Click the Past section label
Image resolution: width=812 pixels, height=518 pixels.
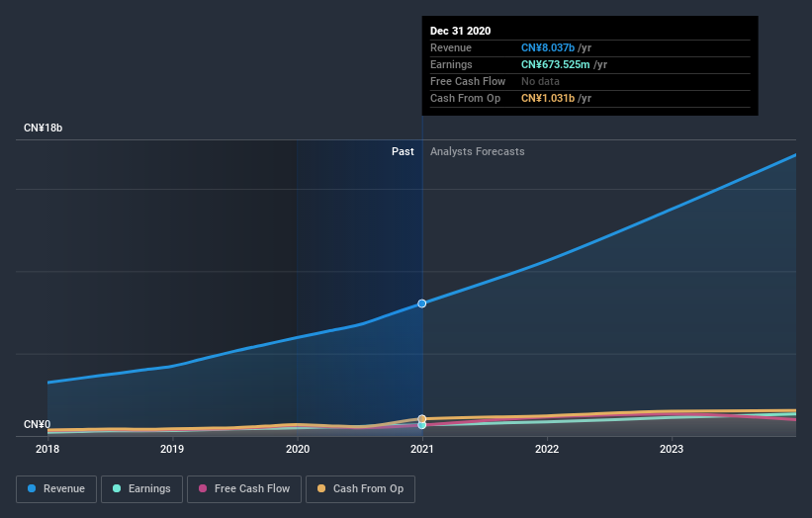pyautogui.click(x=403, y=151)
